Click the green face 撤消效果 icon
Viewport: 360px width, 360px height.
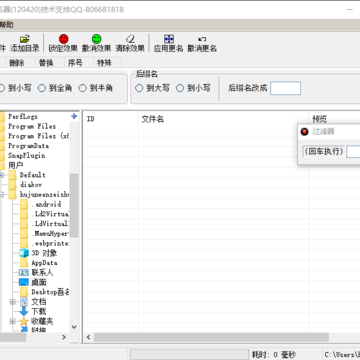point(97,39)
